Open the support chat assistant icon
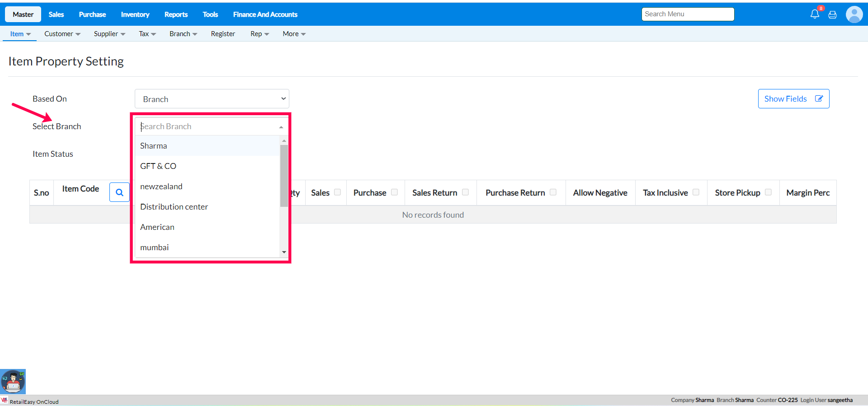 click(x=13, y=382)
